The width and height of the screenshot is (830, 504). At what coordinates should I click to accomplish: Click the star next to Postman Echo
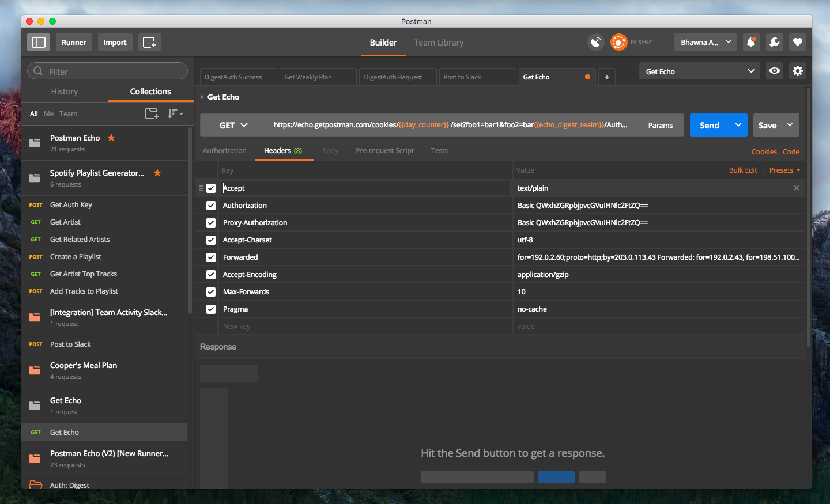[x=111, y=138]
